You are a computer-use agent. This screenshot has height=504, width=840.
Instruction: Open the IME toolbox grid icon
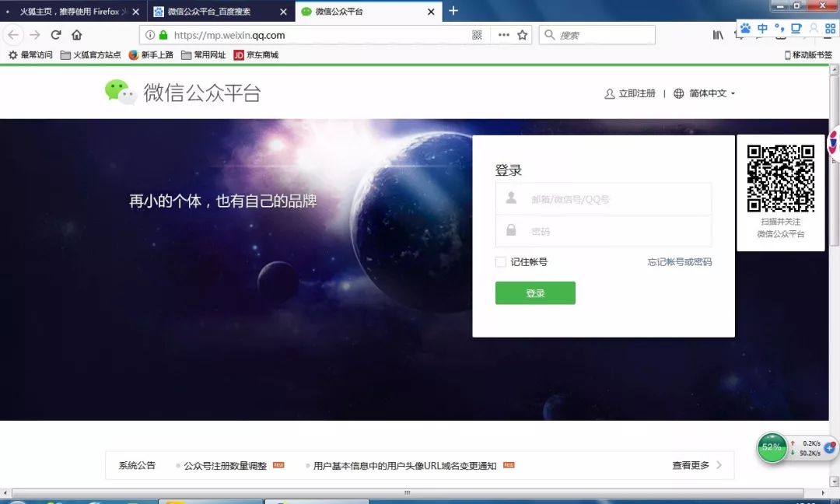(x=831, y=28)
